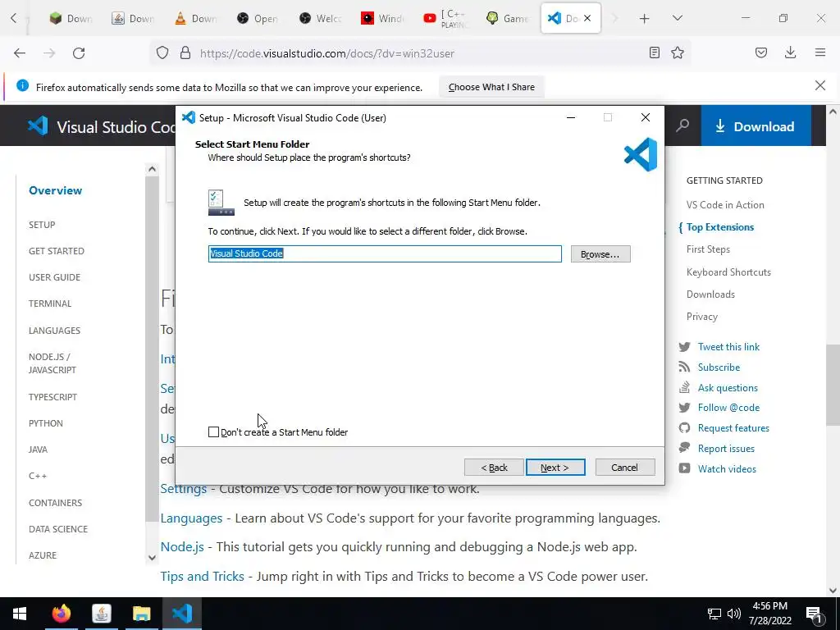
Task: Switch to the Game tab
Action: point(508,18)
